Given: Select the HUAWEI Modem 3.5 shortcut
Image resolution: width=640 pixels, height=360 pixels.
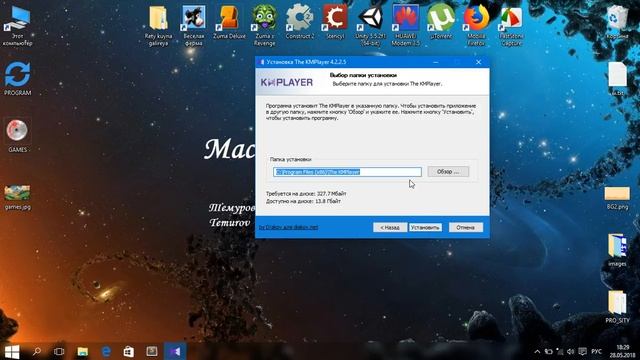Looking at the screenshot, I should click(x=406, y=25).
